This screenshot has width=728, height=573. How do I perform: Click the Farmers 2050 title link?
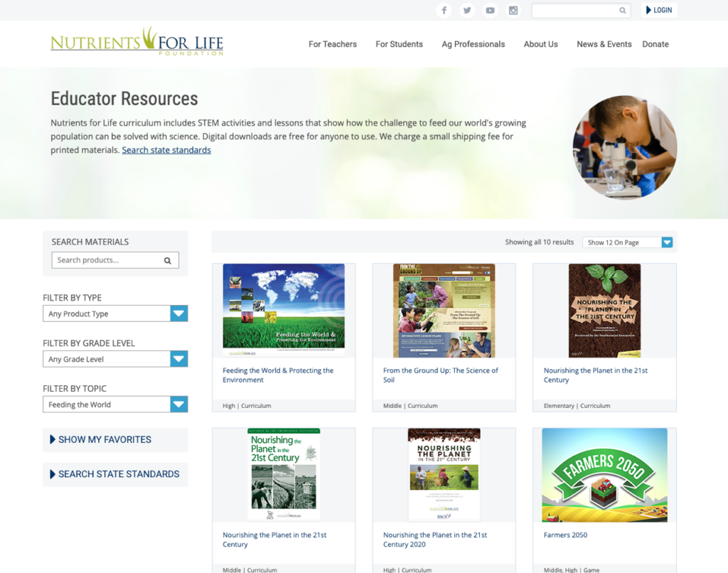pyautogui.click(x=565, y=535)
